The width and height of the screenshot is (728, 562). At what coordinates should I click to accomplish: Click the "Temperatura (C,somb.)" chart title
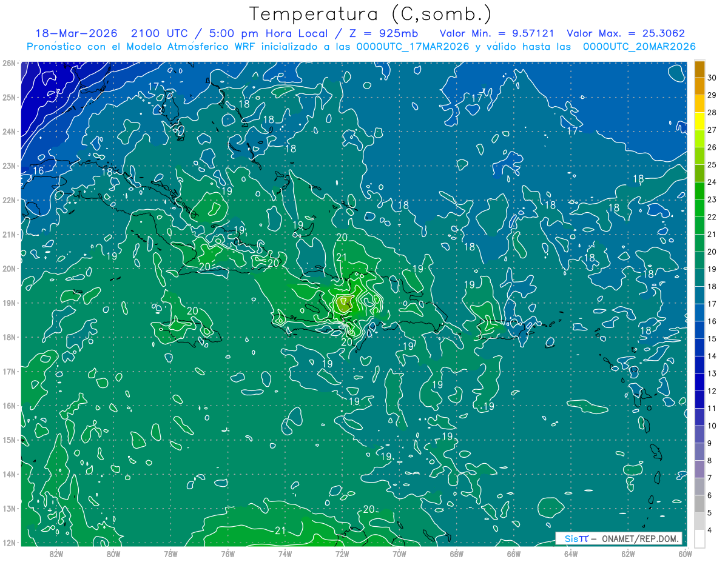tap(371, 14)
